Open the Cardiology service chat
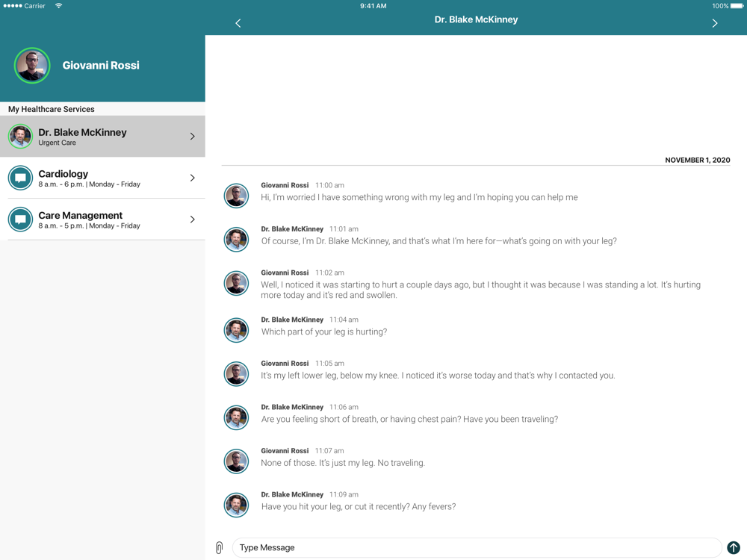Viewport: 747px width, 560px height. coord(102,178)
